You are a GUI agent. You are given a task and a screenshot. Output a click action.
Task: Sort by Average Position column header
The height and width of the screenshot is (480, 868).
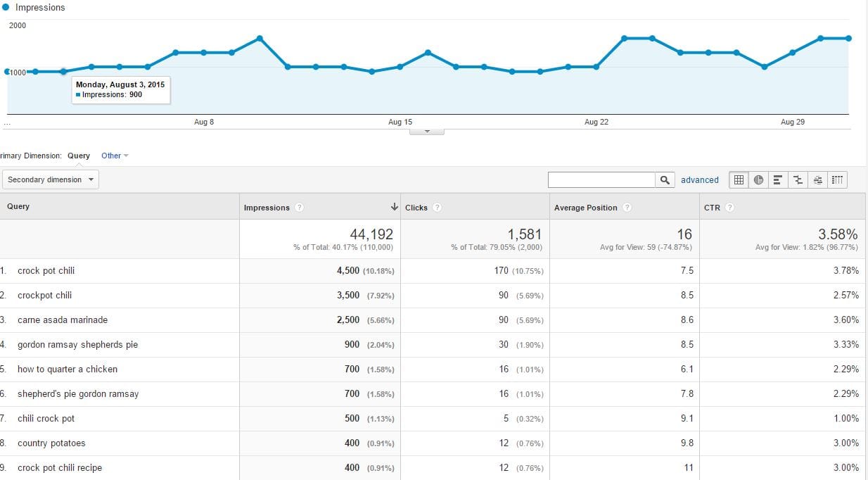[x=586, y=208]
